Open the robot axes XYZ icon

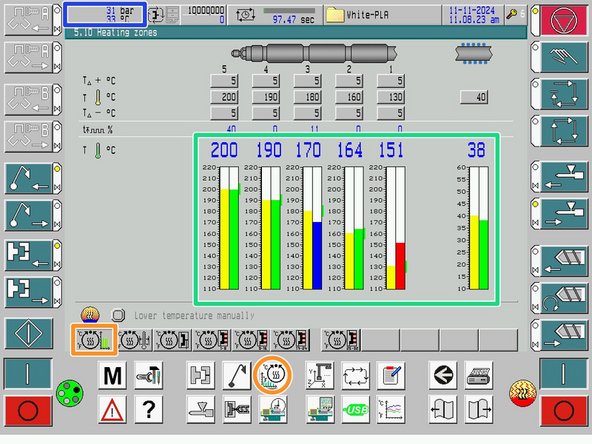coord(320,376)
